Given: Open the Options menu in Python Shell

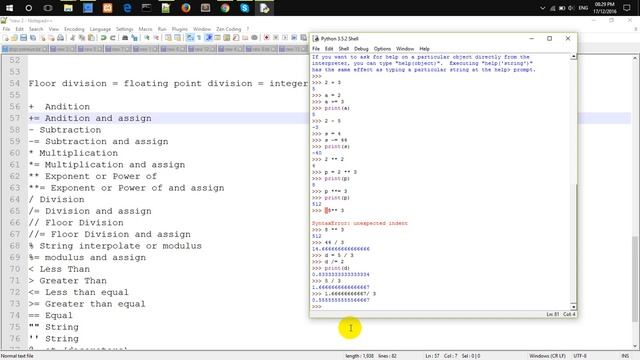Looking at the screenshot, I should 382,49.
